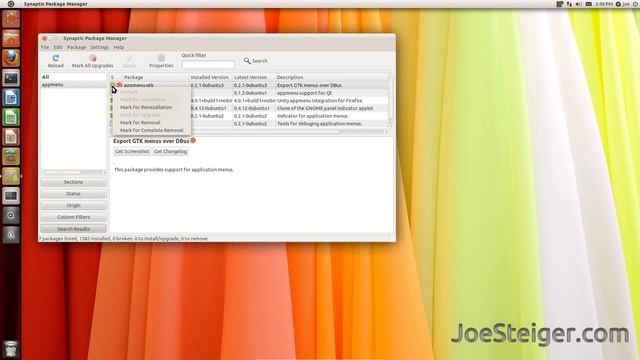
Task: Open the Help menu
Action: (119, 47)
